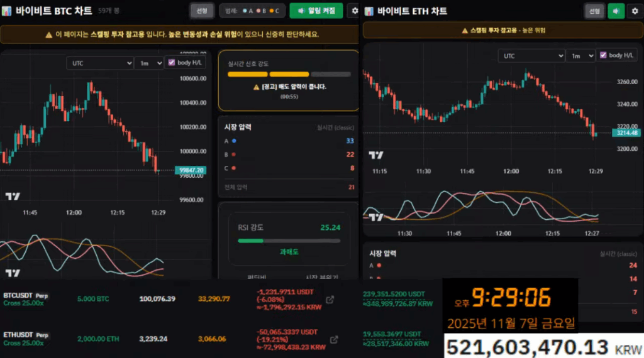Click the red C dot in BTC market pressure
Viewport: 644px width, 358px height.
point(234,168)
